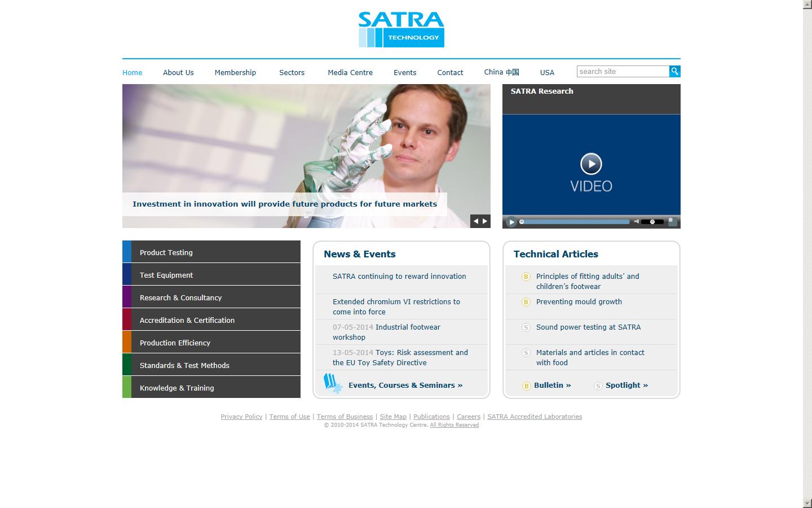Play the SATRA Research video

click(591, 164)
